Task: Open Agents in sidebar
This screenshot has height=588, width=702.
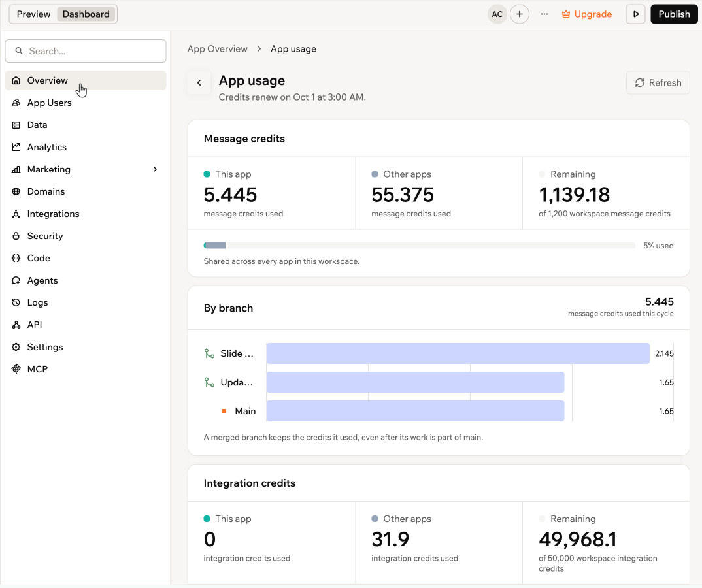Action: [86, 280]
